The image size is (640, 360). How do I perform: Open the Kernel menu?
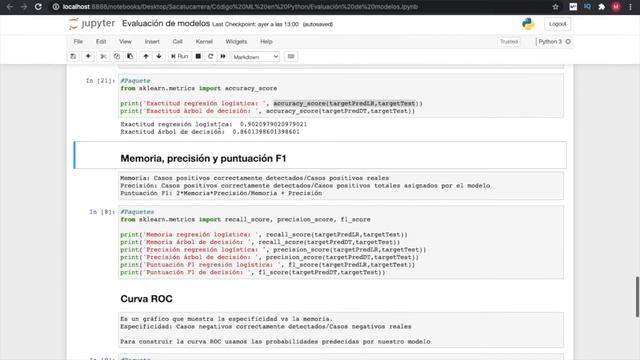pos(204,42)
